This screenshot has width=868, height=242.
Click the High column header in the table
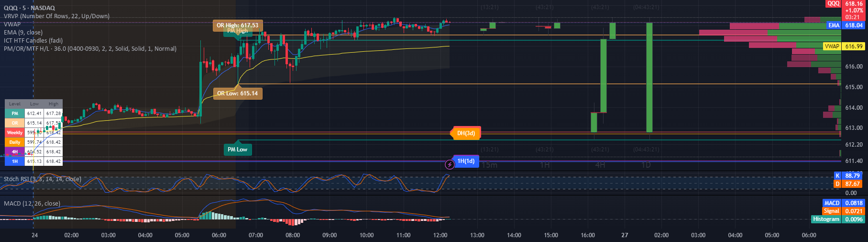54,104
